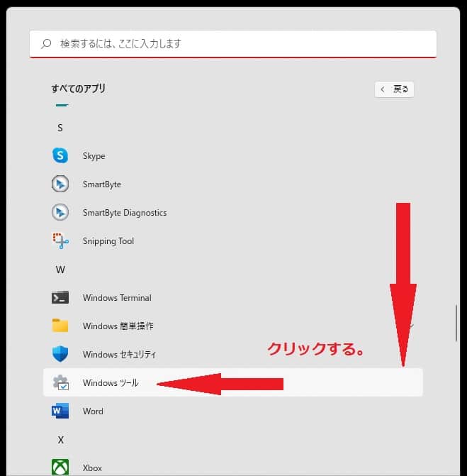Select the Skype label text
Image resolution: width=467 pixels, height=476 pixels.
(94, 156)
